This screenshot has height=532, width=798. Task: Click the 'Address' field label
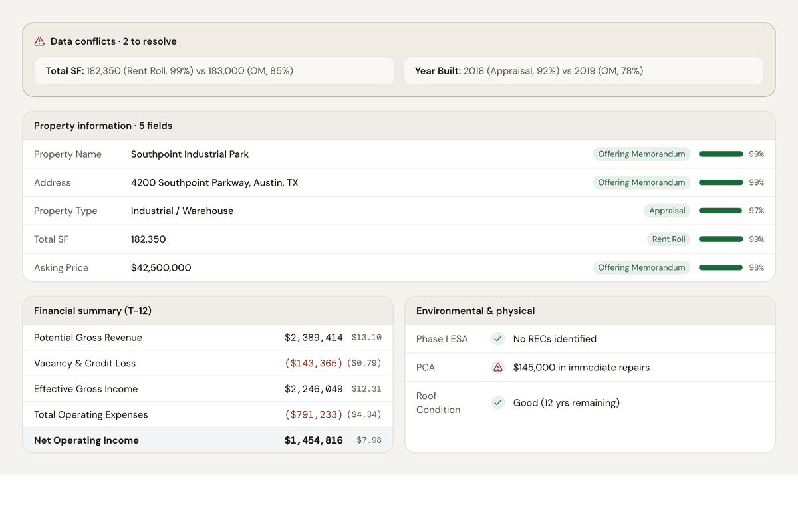53,182
